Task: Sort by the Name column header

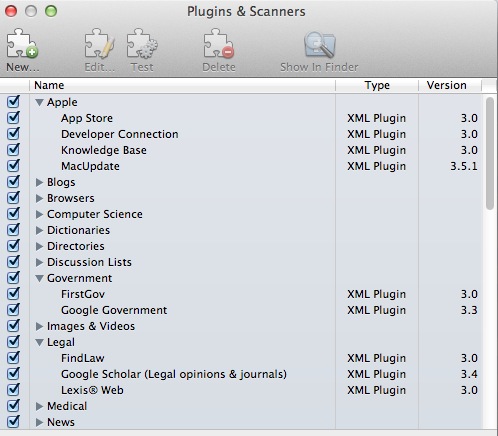Action: pyautogui.click(x=182, y=85)
